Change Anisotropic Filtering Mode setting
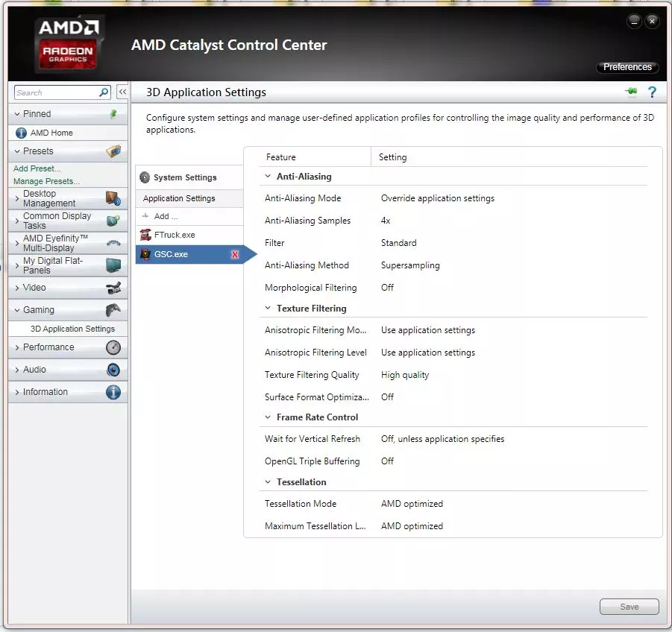 pos(427,331)
